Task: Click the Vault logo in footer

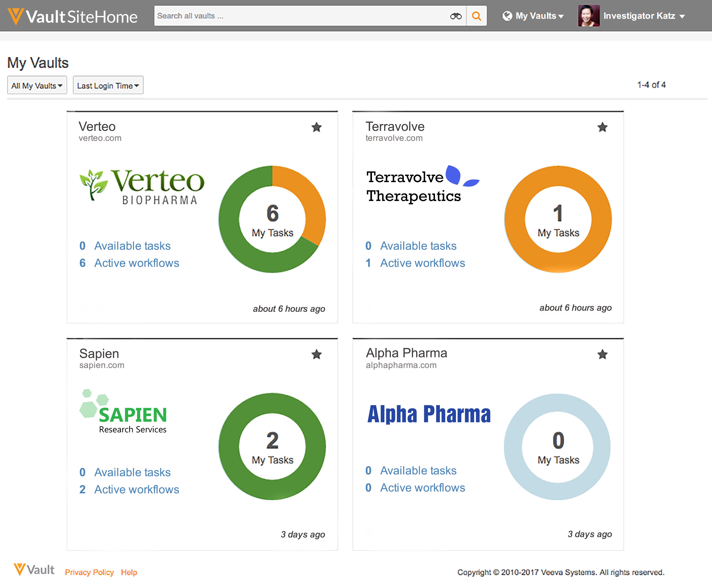Action: (x=34, y=570)
